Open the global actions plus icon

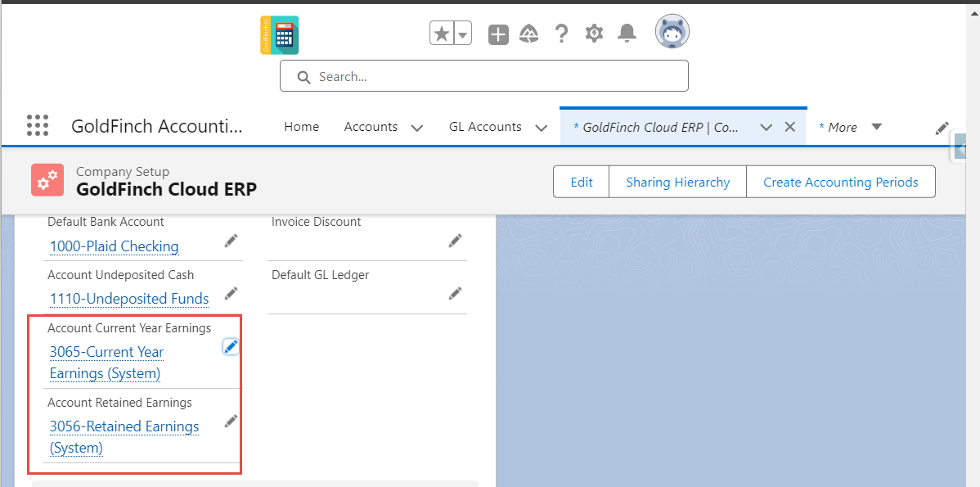498,34
